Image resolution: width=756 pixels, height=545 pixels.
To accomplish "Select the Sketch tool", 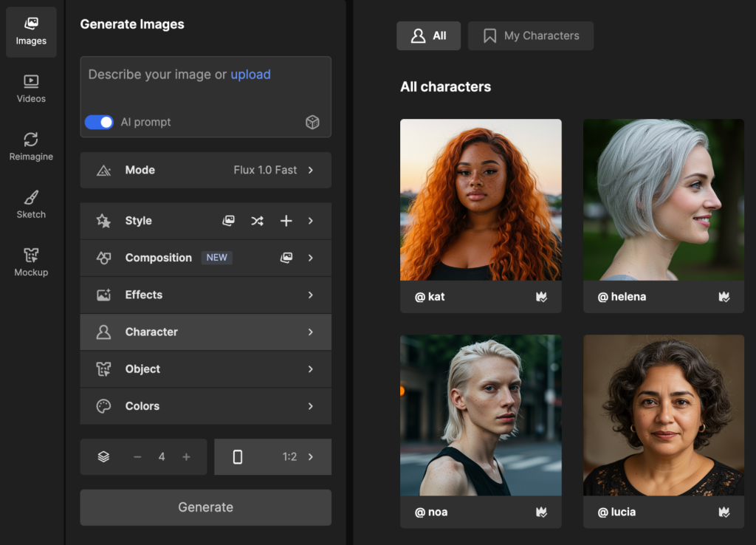I will tap(31, 204).
